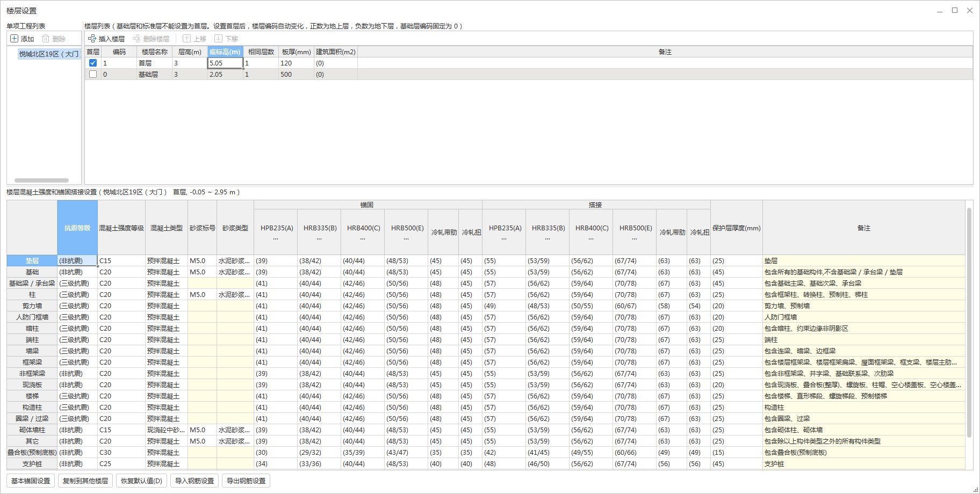Select the 剪力墙 row header
Image resolution: width=980 pixels, height=494 pixels.
pos(32,306)
